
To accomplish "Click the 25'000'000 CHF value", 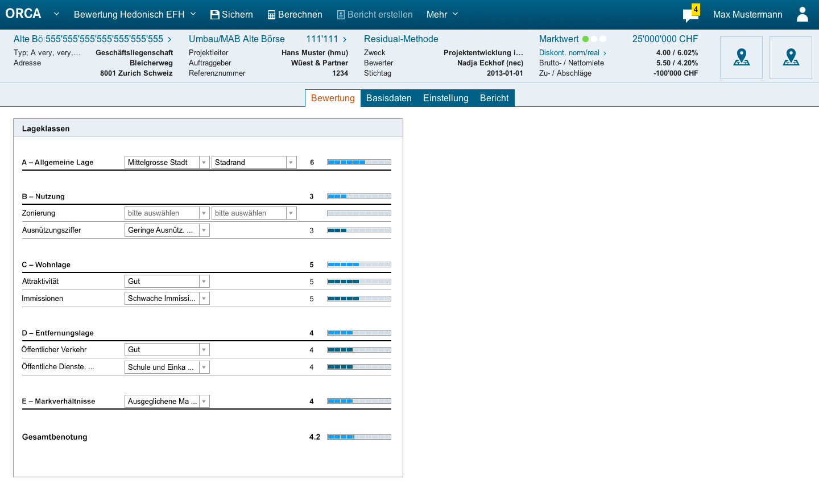I will 665,39.
